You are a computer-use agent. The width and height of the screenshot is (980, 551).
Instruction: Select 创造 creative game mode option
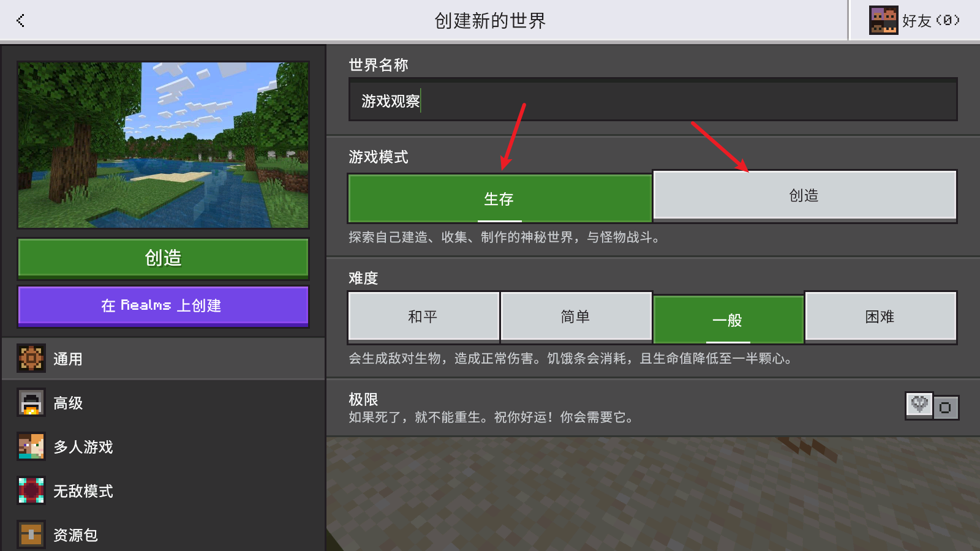click(804, 195)
